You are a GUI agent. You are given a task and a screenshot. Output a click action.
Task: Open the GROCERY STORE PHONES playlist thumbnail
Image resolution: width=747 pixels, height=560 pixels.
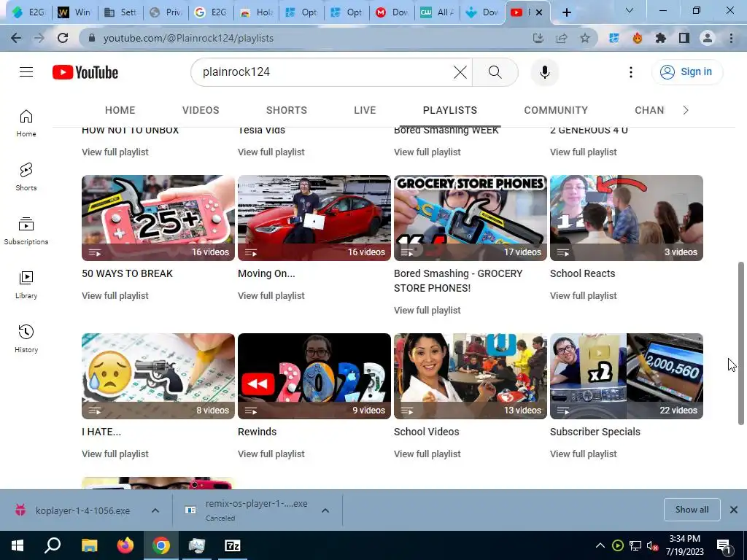471,217
